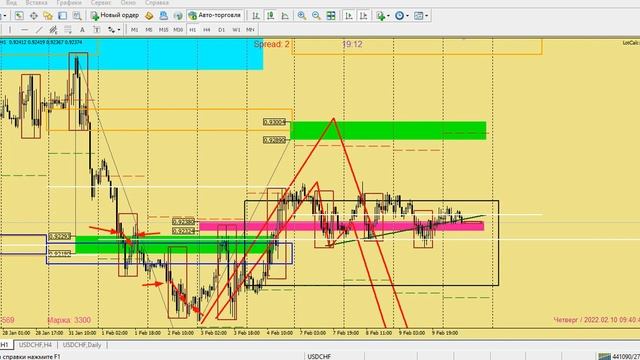
Task: Click the 'Маржа: 3300' label
Action: (69, 320)
